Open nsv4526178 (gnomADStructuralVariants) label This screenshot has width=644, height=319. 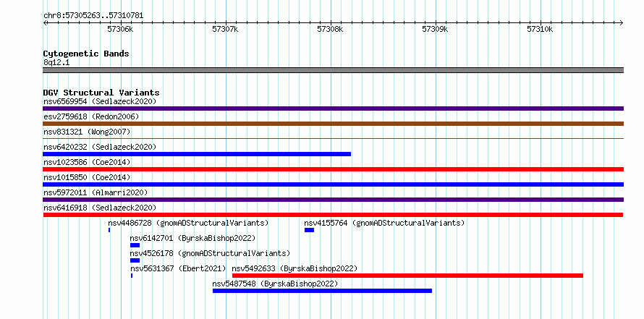(210, 253)
